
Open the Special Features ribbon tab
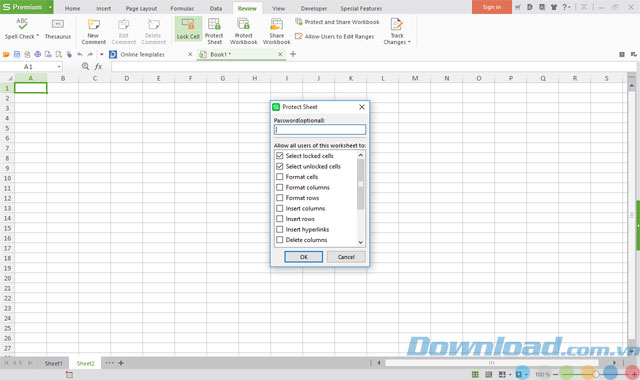point(361,8)
